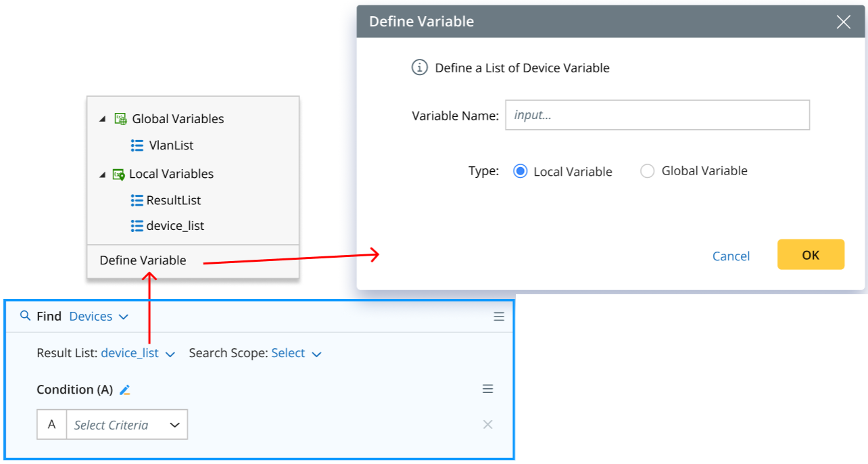Open the Result List device_list dropdown
This screenshot has height=464, width=868.
click(x=138, y=353)
